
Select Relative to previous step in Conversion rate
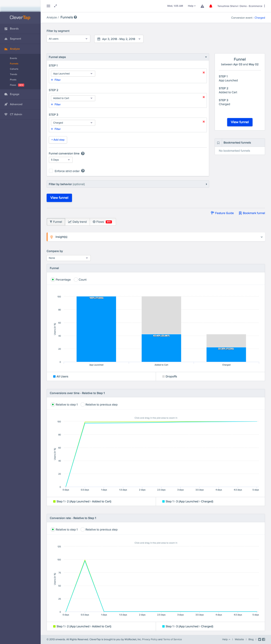pos(82,529)
